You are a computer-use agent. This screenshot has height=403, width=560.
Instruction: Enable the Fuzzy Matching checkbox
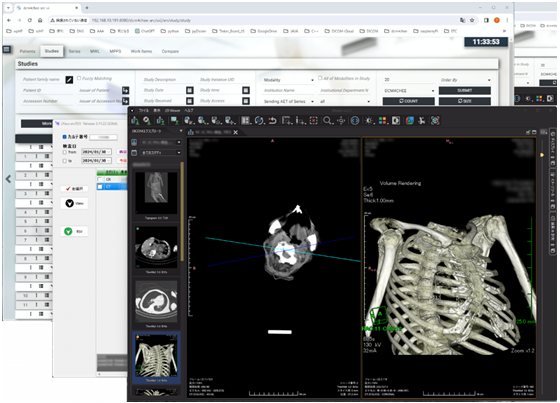pyautogui.click(x=79, y=78)
